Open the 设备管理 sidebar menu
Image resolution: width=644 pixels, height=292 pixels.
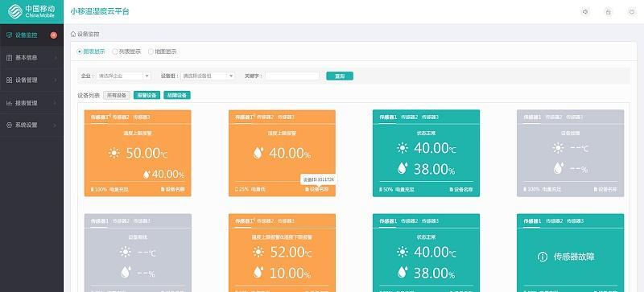coord(31,80)
